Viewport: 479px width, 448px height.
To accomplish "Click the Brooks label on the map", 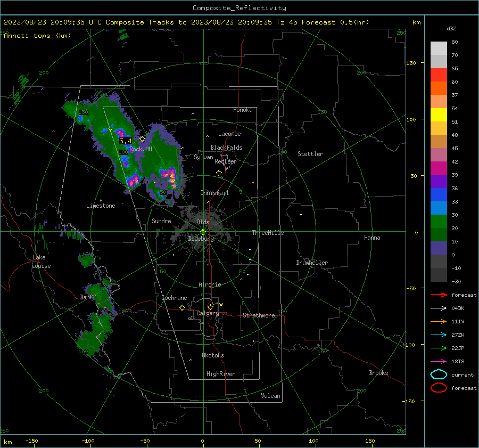I will pos(378,373).
